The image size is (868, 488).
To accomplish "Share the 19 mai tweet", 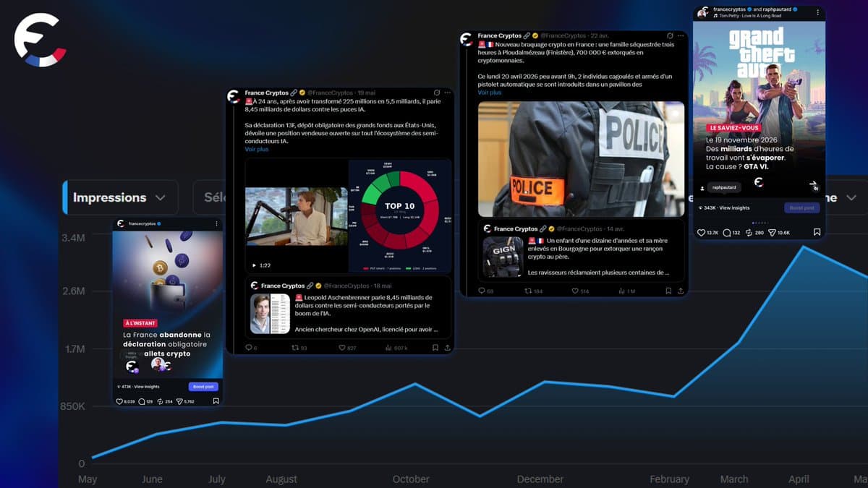I will (448, 348).
